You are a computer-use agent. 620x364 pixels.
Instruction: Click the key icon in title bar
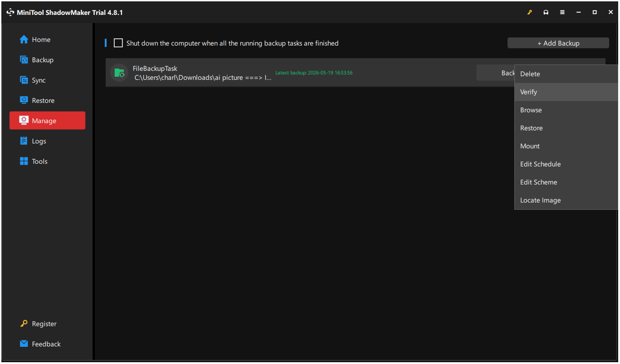click(530, 12)
